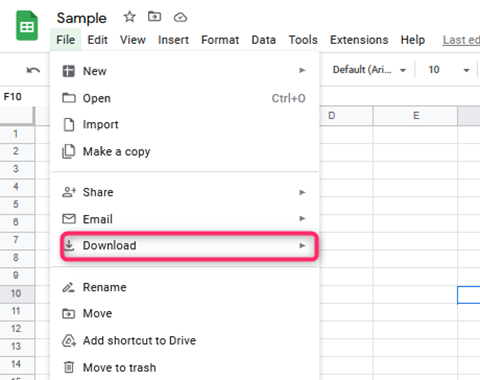Expand the New submenu arrow
The image size is (480, 380).
(x=302, y=70)
